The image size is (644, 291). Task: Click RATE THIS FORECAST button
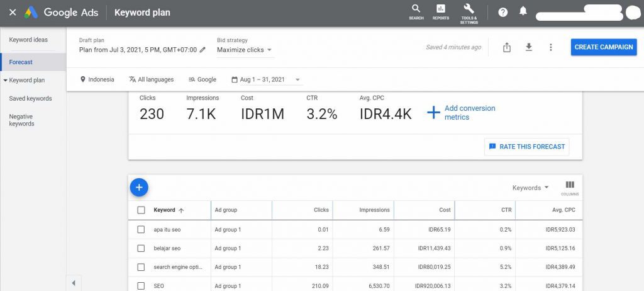pos(527,147)
